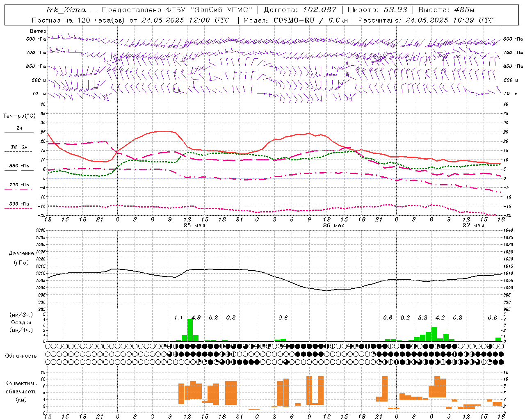The image size is (525, 420).
Task: Click the 0.3 precipitation total value
Action: 458,318
